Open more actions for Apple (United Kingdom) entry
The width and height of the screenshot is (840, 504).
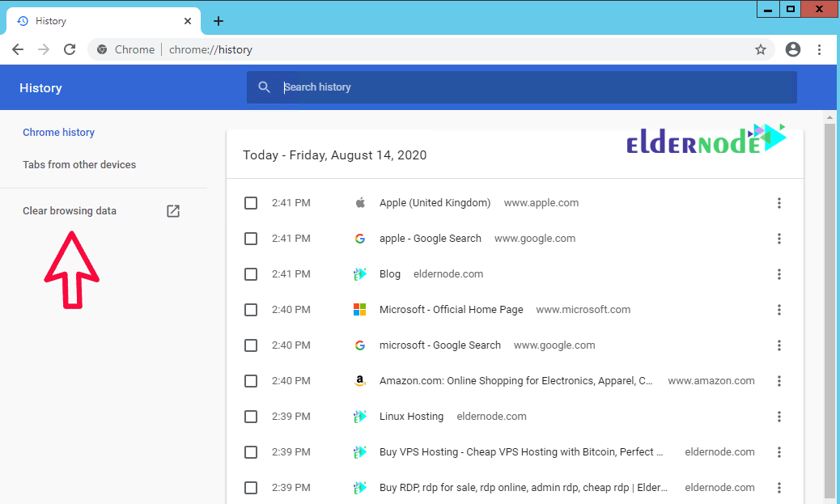[779, 203]
